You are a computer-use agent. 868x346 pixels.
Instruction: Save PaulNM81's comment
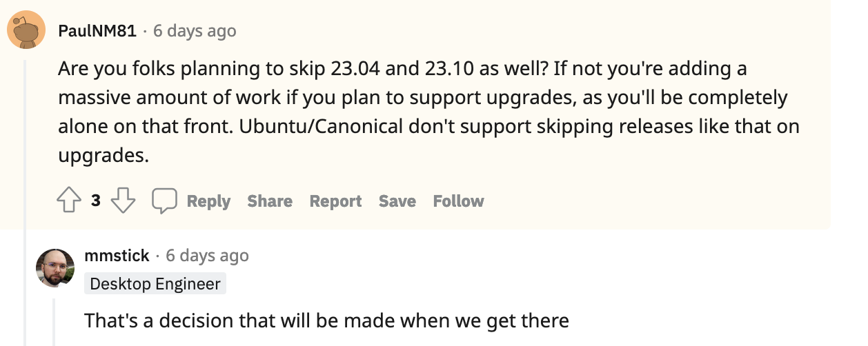pyautogui.click(x=397, y=201)
